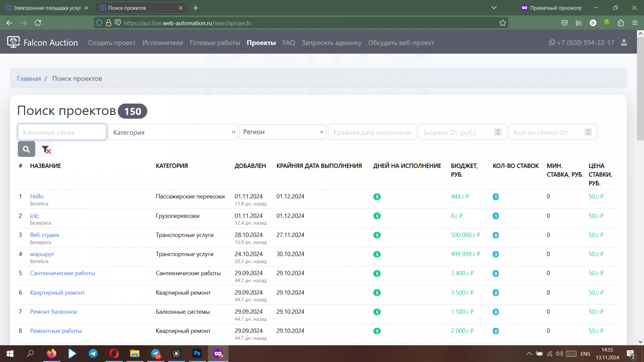Adjust the Кол-во ставок От stepper
This screenshot has height=362, width=644.
588,132
